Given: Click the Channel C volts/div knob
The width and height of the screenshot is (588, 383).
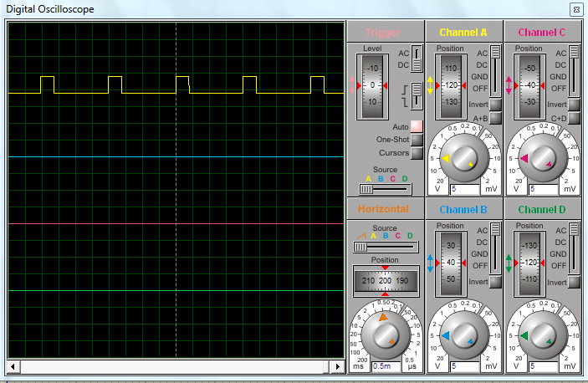Looking at the screenshot, I should 543,158.
